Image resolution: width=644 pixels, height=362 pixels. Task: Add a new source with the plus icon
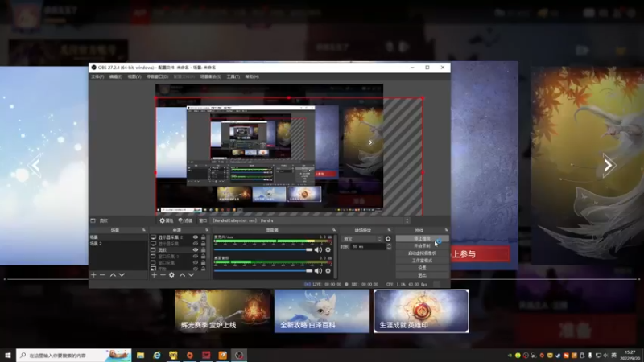click(154, 275)
